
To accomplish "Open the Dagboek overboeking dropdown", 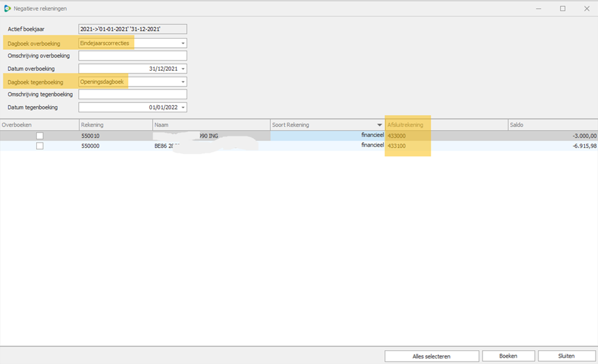I will pyautogui.click(x=183, y=44).
